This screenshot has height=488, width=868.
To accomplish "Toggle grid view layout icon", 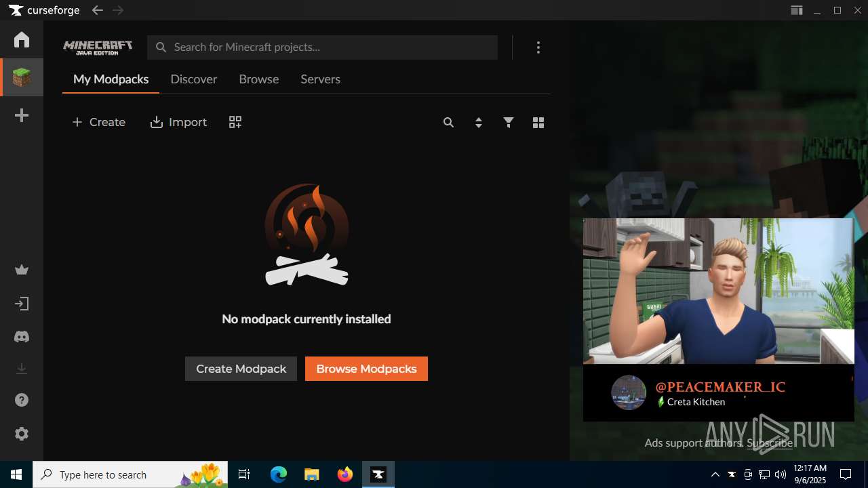I will click(x=538, y=123).
